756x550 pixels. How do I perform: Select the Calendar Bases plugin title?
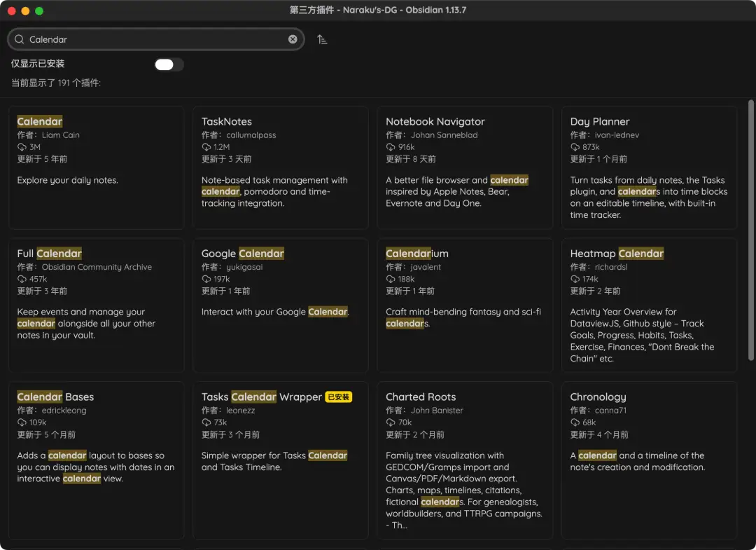coord(55,397)
